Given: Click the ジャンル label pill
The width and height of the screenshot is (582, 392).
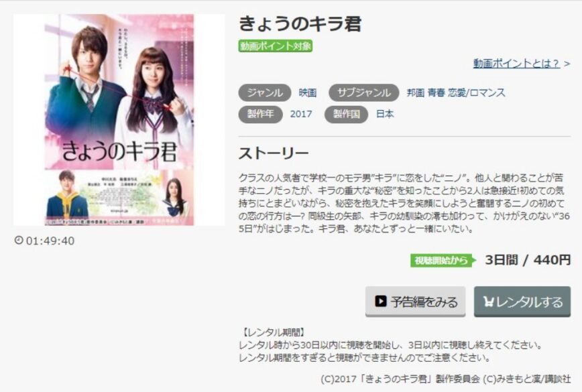Looking at the screenshot, I should click(265, 92).
